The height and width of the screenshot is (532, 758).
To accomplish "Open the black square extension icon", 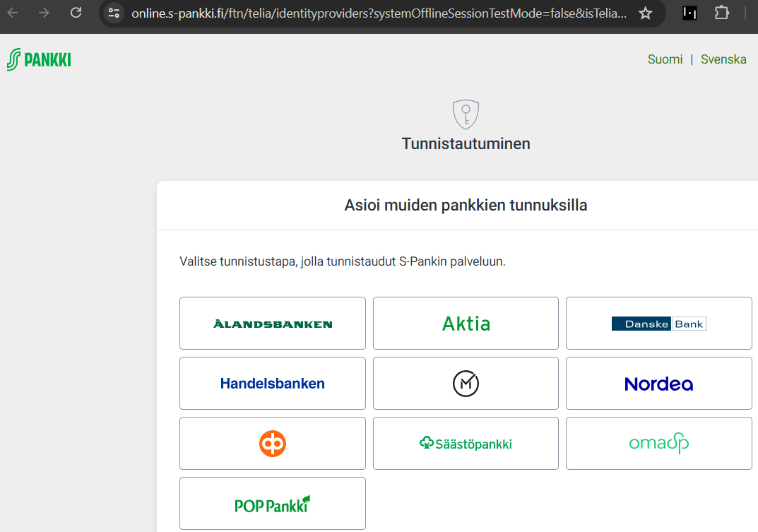I will click(x=689, y=13).
